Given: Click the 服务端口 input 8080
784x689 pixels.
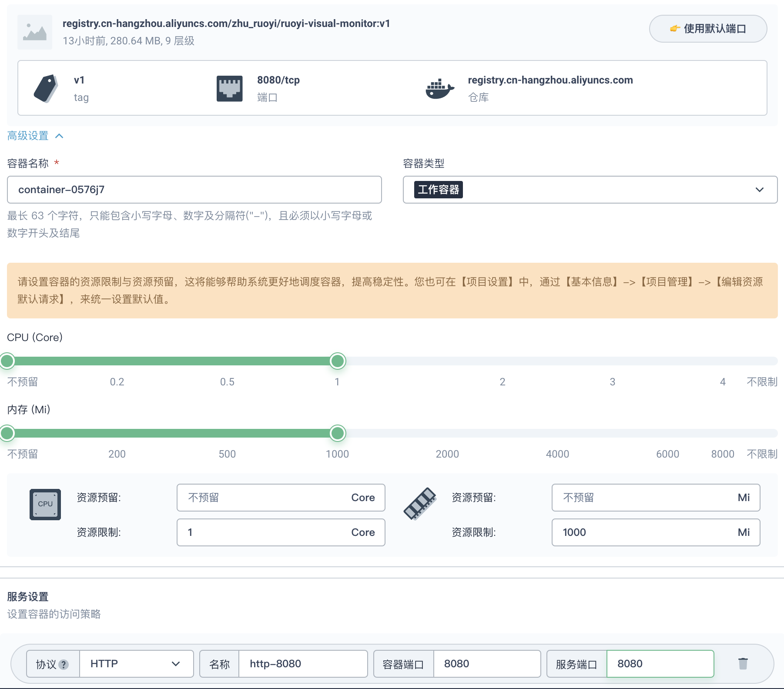Looking at the screenshot, I should (x=660, y=664).
